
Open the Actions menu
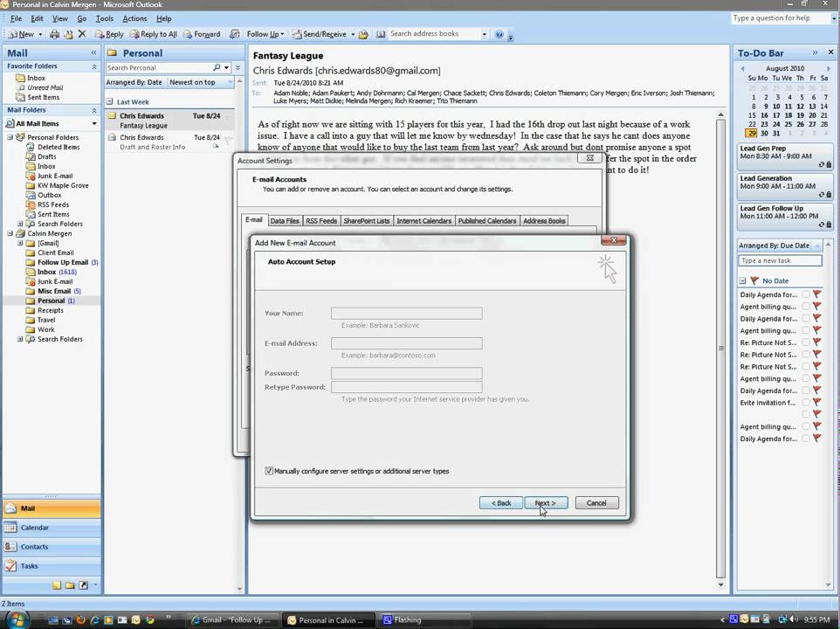[x=134, y=18]
